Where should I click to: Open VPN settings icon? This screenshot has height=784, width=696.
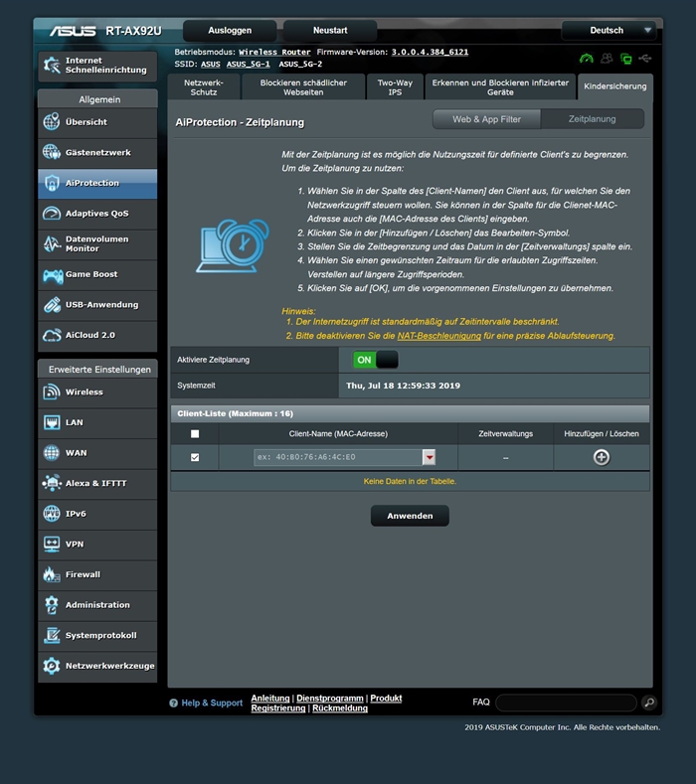tap(51, 544)
